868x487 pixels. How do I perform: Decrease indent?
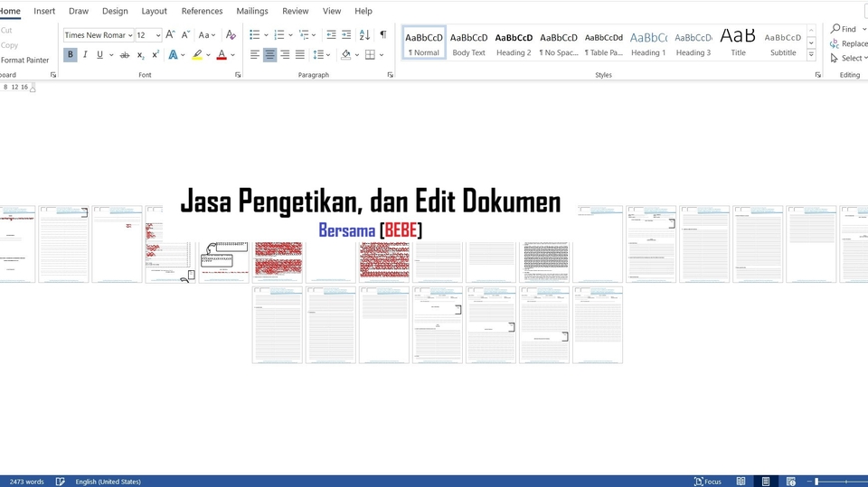[x=331, y=35]
